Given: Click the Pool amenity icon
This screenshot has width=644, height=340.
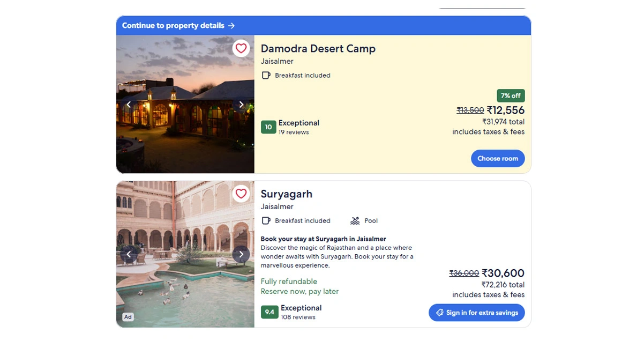Looking at the screenshot, I should (x=355, y=221).
